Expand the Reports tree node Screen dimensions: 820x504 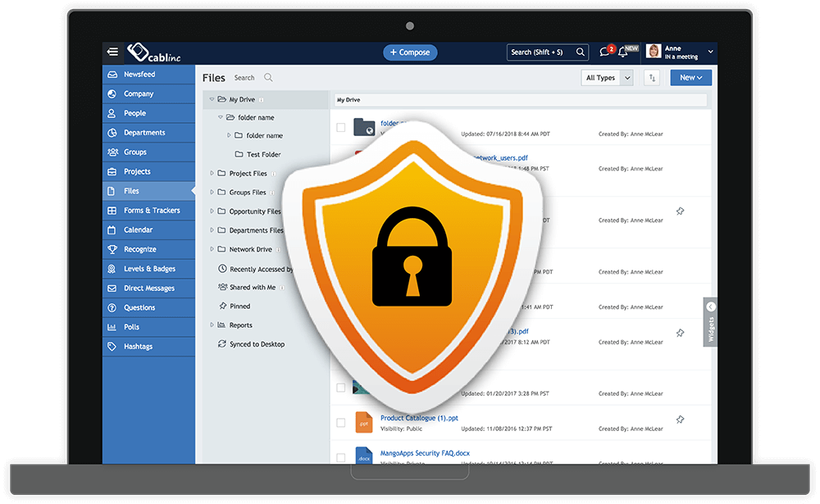pyautogui.click(x=212, y=325)
